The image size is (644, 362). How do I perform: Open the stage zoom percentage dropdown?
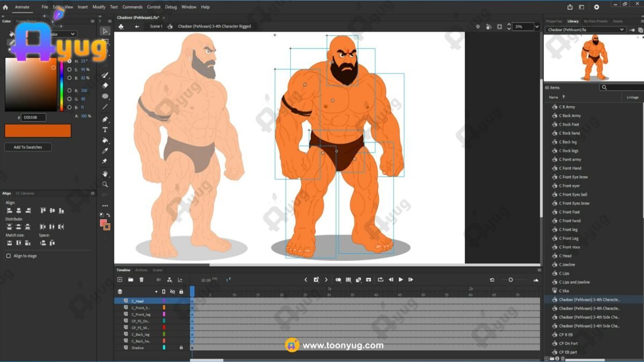coord(537,26)
